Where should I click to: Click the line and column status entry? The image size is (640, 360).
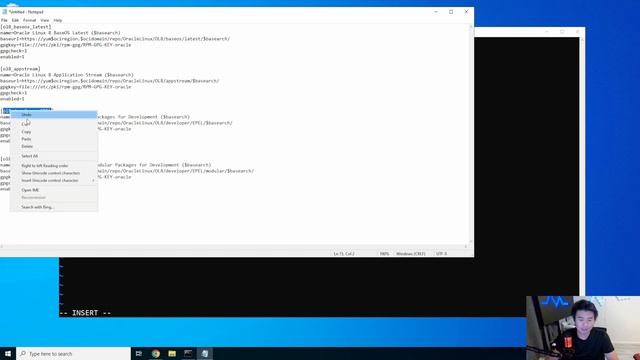click(x=344, y=254)
